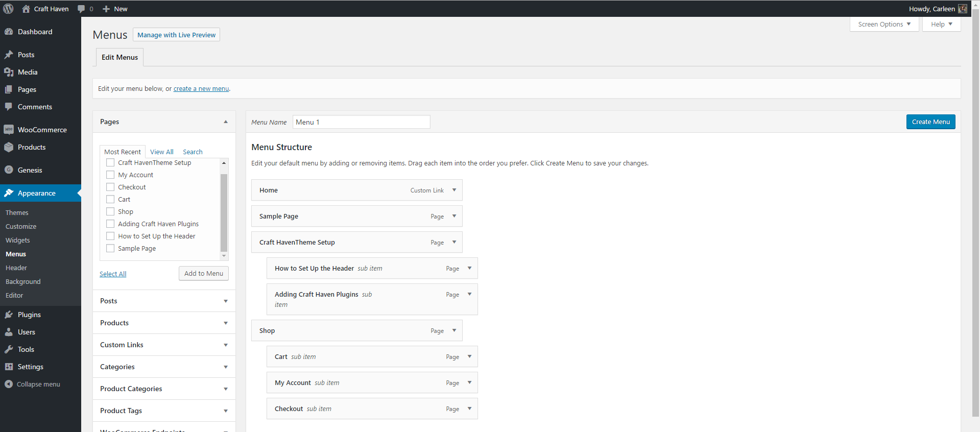Expand the My Account sub item settings
Screen dimensions: 980x432
469,382
